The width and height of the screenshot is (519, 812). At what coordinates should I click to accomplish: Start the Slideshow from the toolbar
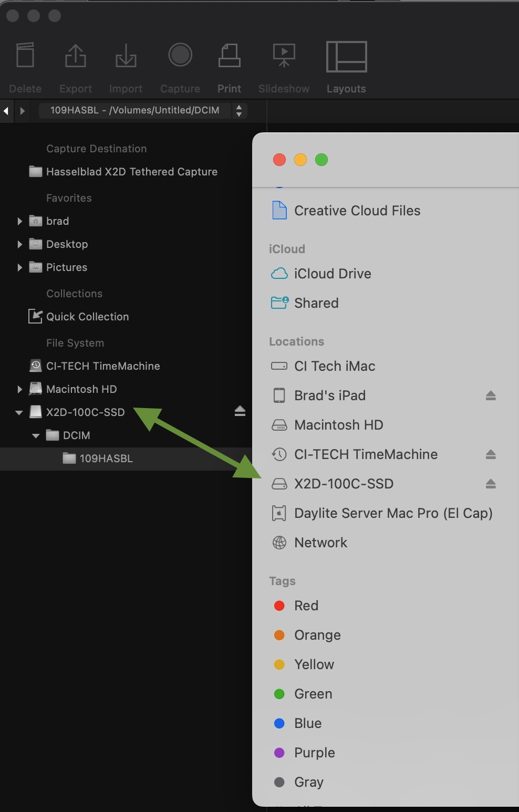pyautogui.click(x=284, y=55)
